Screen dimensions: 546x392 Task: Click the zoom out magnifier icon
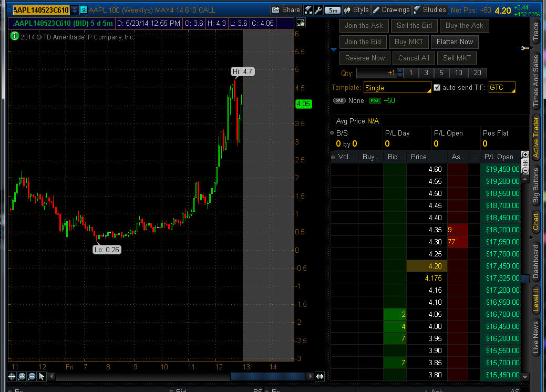pyautogui.click(x=32, y=376)
